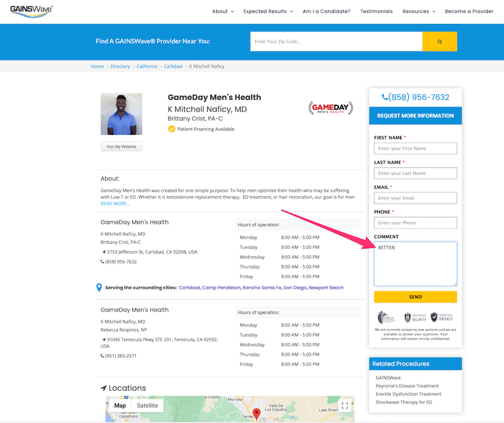Focus the First Name field
This screenshot has width=504, height=423.
[415, 148]
